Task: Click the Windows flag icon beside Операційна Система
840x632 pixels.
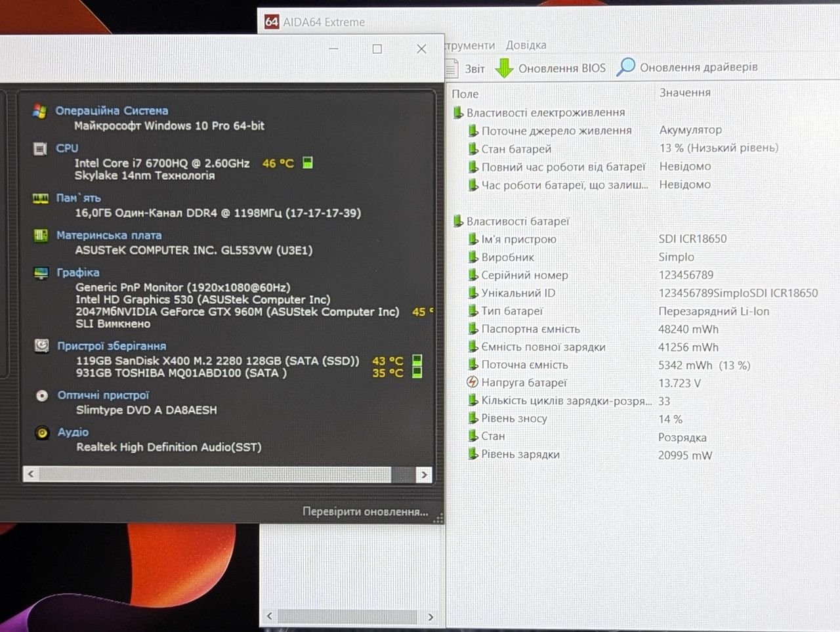Action: (39, 111)
